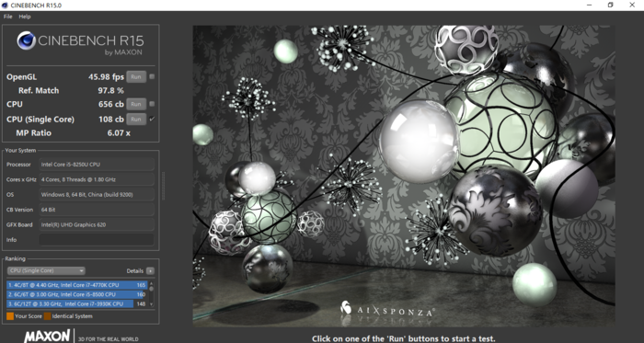The image size is (644, 343).
Task: Run the CPU benchmark
Action: (x=136, y=104)
